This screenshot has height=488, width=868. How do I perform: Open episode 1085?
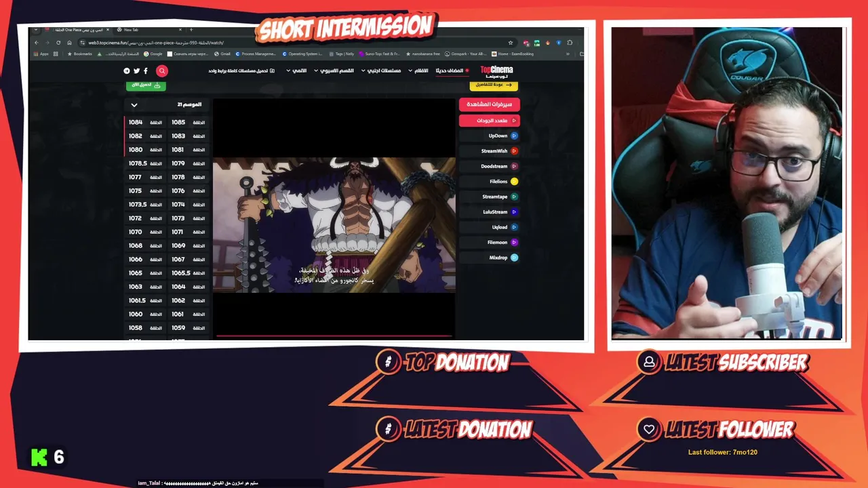point(188,123)
